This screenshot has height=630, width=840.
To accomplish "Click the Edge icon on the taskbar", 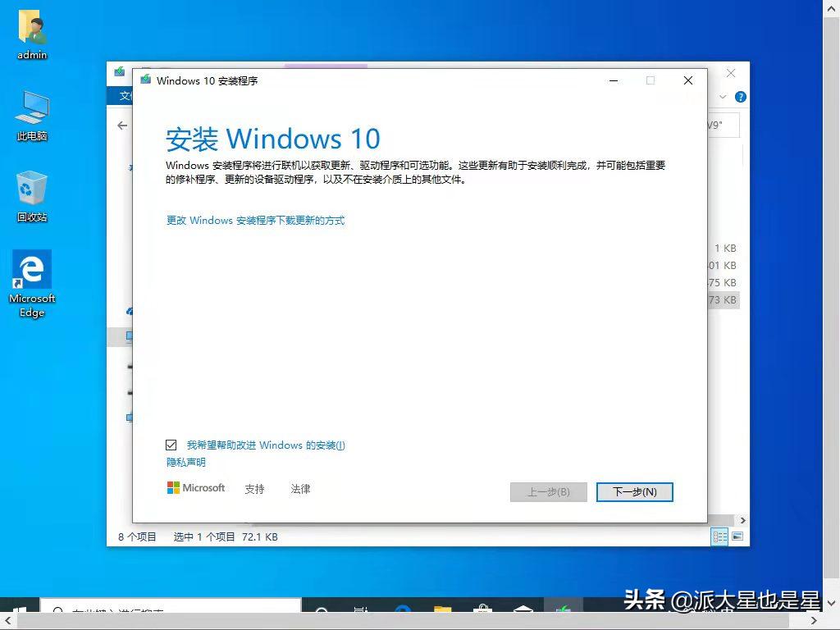I will tap(402, 611).
